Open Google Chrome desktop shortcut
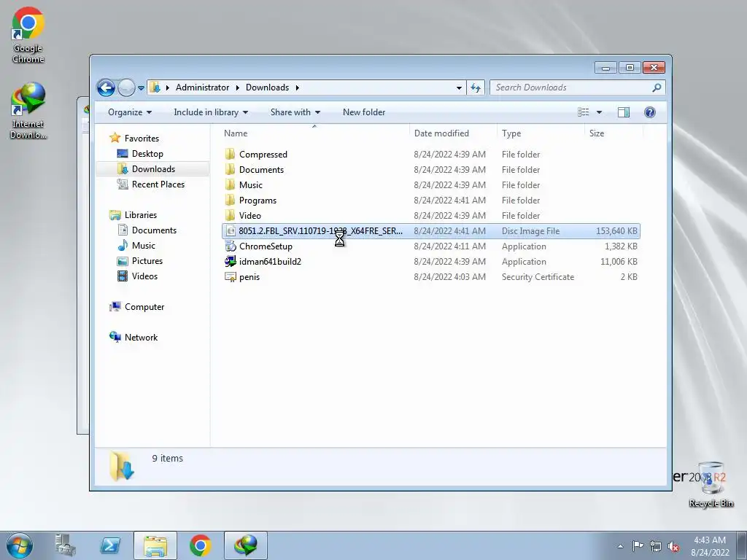The width and height of the screenshot is (747, 560). point(28,36)
